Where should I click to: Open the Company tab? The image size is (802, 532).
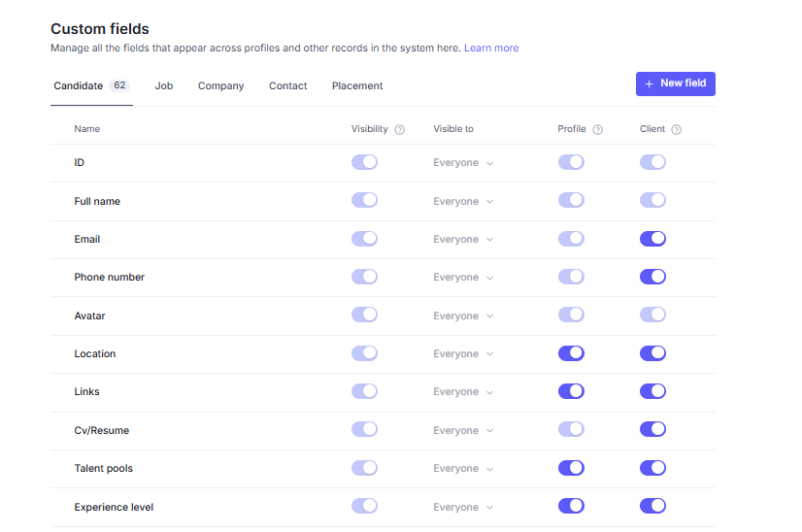pyautogui.click(x=220, y=86)
